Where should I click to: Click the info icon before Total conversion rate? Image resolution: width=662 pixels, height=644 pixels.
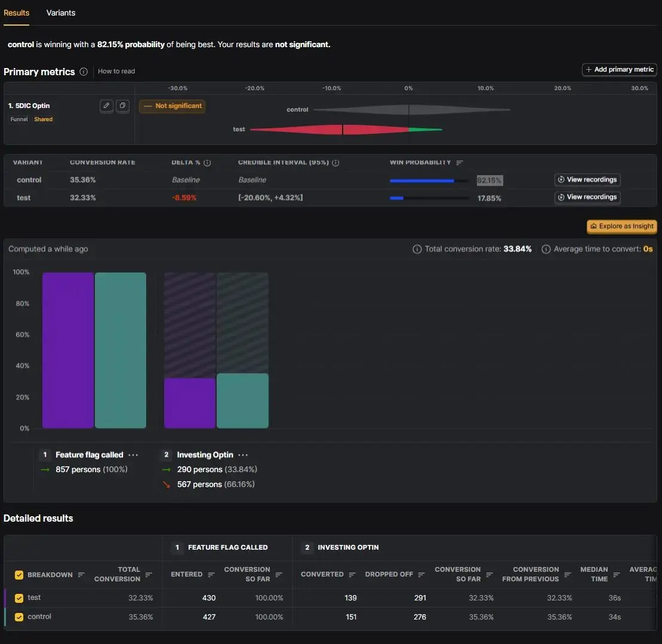[x=417, y=249]
